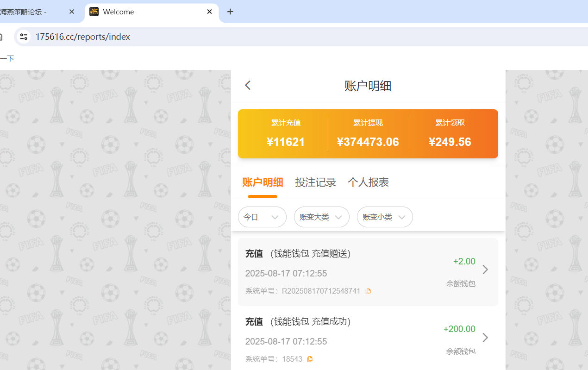Viewport: 588px width, 370px height.
Task: Open the 账变大类 dropdown
Action: 321,217
